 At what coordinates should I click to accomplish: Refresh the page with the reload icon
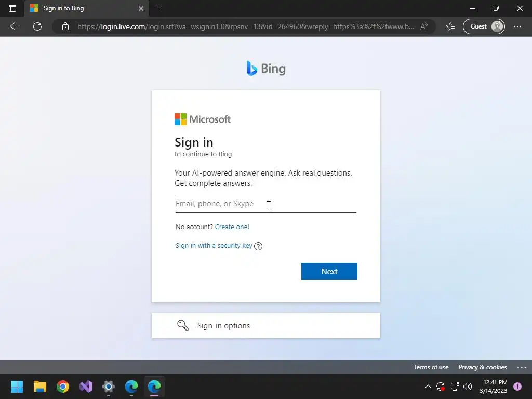pyautogui.click(x=37, y=26)
